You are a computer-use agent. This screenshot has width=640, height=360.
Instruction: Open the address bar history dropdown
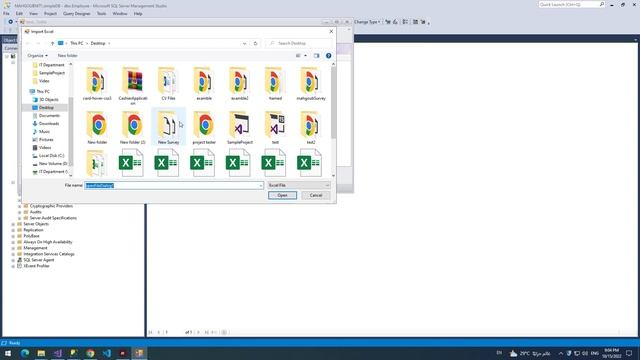[244, 43]
